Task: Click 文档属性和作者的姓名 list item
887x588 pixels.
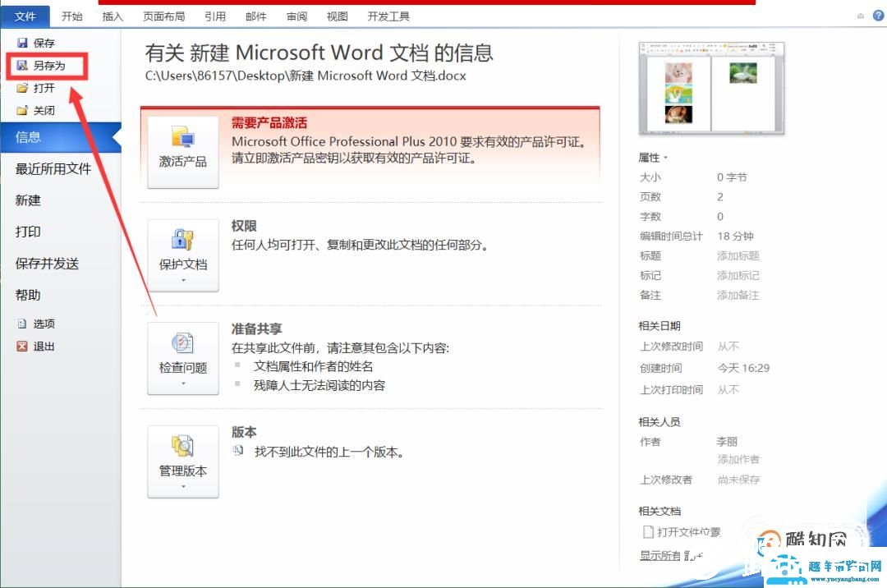Action: (313, 366)
